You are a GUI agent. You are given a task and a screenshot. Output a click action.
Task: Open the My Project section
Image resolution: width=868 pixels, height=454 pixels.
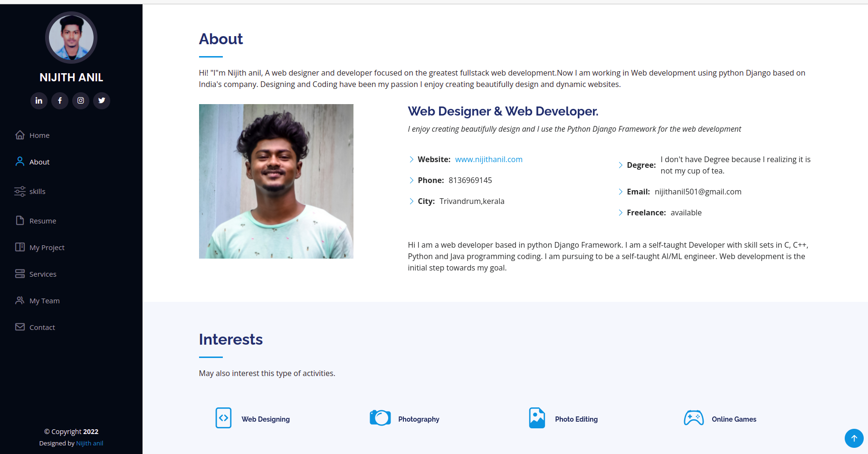pos(47,247)
